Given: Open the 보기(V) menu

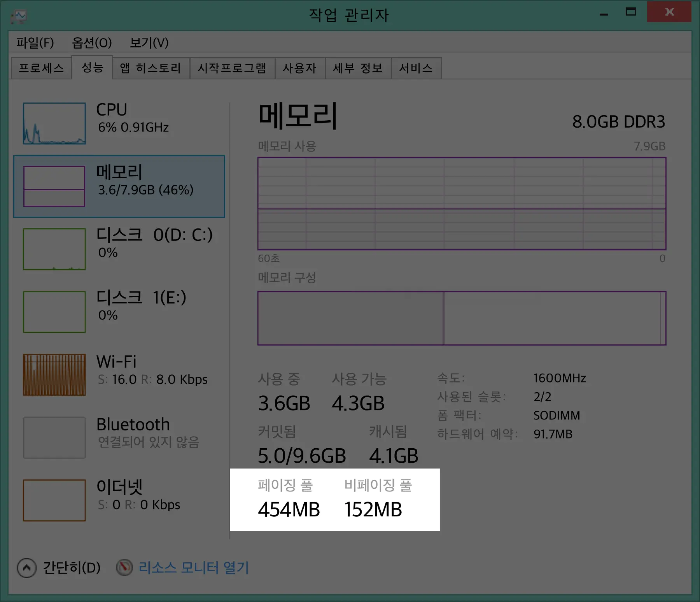Looking at the screenshot, I should coord(149,42).
